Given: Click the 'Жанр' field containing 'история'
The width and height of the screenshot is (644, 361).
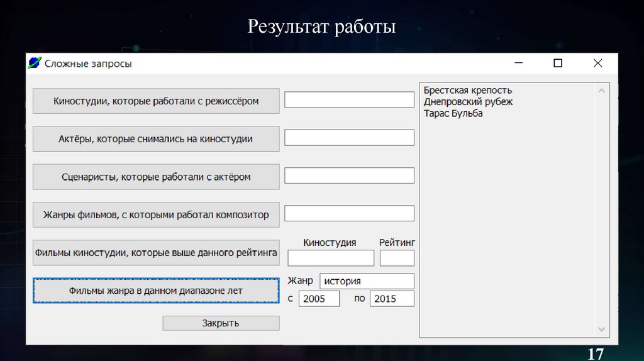Looking at the screenshot, I should pyautogui.click(x=367, y=281).
